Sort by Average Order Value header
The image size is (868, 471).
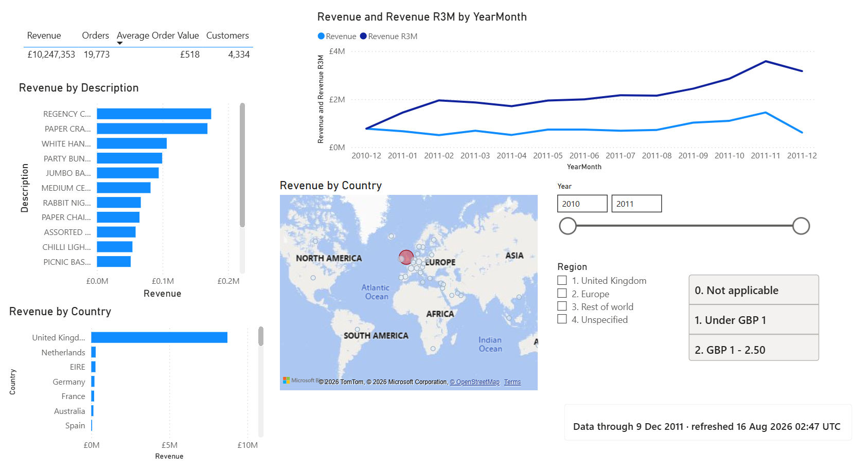coord(157,35)
